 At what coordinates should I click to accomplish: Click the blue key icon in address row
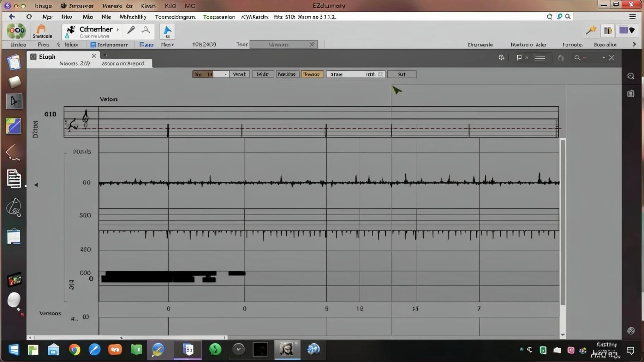[559, 17]
